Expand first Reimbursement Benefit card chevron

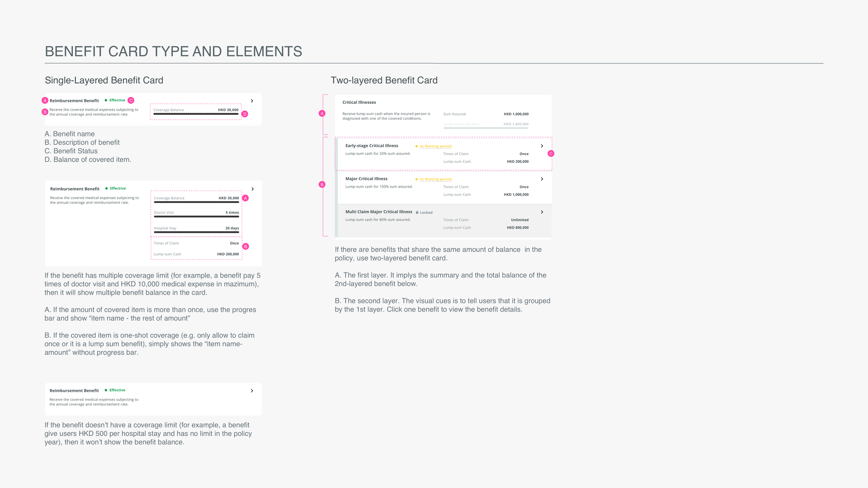click(252, 101)
